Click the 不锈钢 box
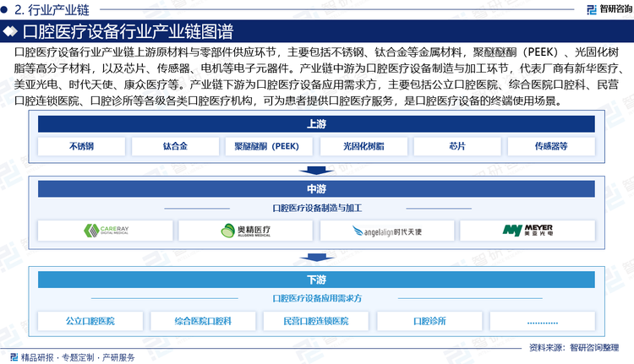 click(x=81, y=146)
